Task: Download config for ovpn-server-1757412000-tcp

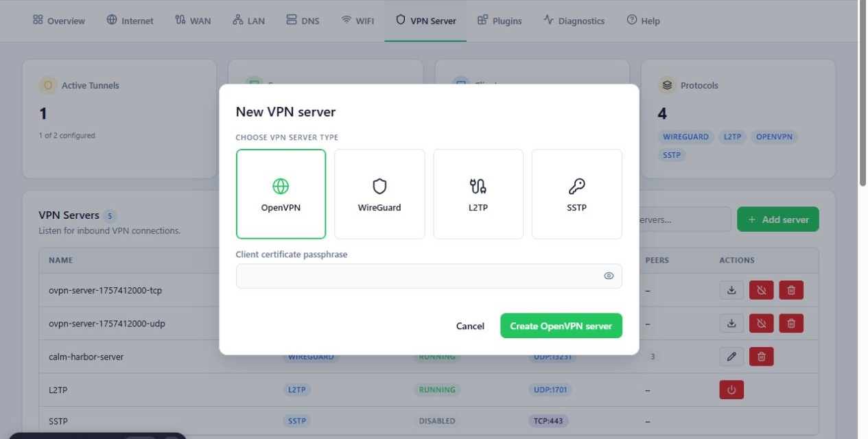Action: coord(731,290)
